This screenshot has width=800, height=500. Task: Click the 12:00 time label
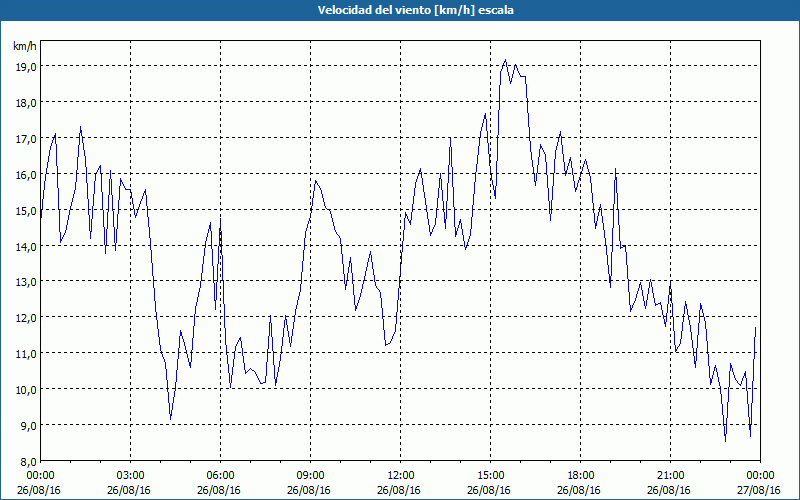(401, 475)
